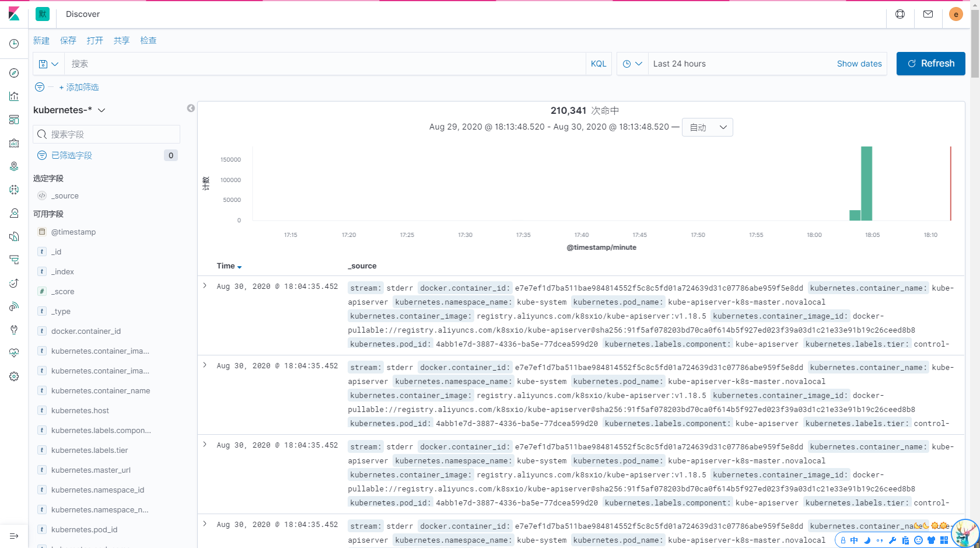Collapse the field sidebar with arrow icon
Screen dimensions: 980x548
pos(191,108)
